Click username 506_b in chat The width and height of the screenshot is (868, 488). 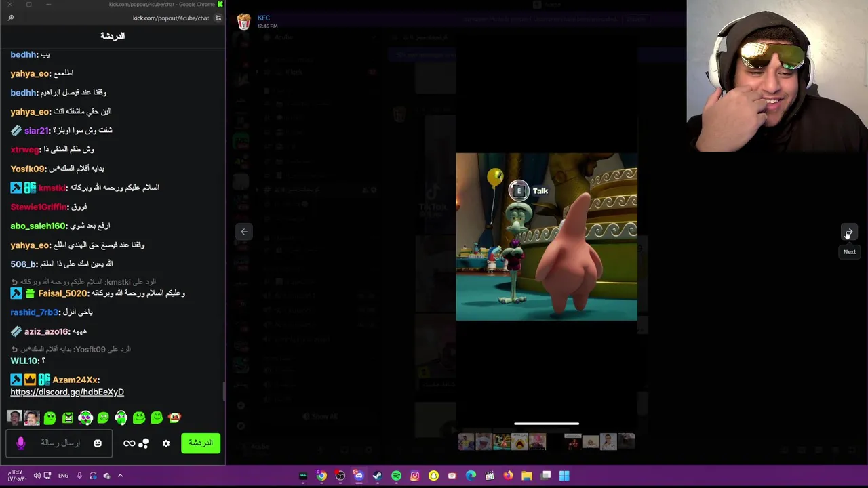[24, 264]
